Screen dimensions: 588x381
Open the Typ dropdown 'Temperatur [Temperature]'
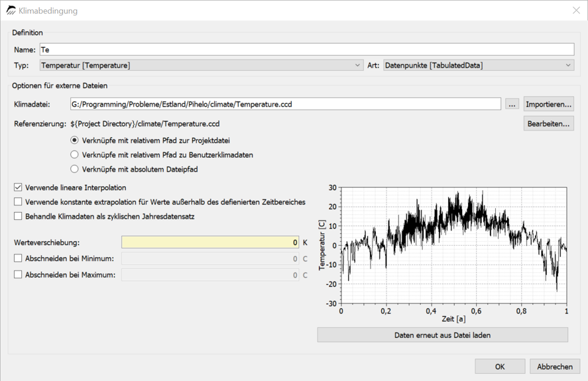point(202,65)
